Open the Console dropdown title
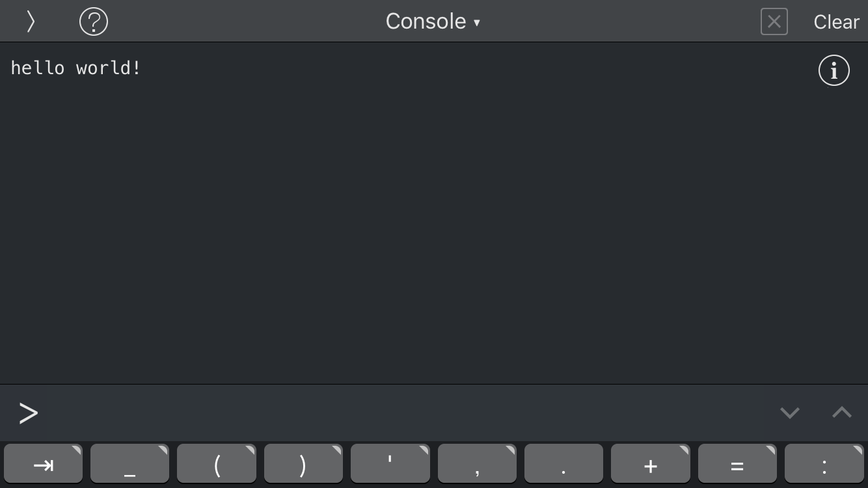Screen dimensions: 868x488 (433, 21)
